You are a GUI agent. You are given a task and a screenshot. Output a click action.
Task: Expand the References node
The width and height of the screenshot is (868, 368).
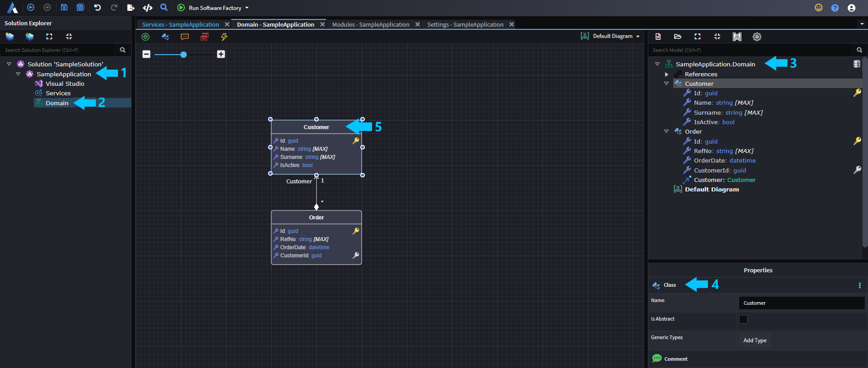click(666, 74)
